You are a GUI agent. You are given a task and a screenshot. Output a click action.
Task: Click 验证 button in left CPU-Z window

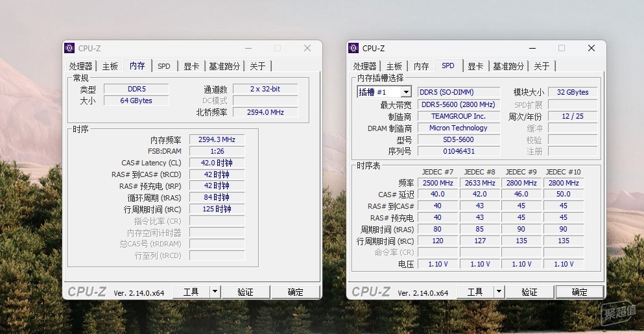coord(245,292)
